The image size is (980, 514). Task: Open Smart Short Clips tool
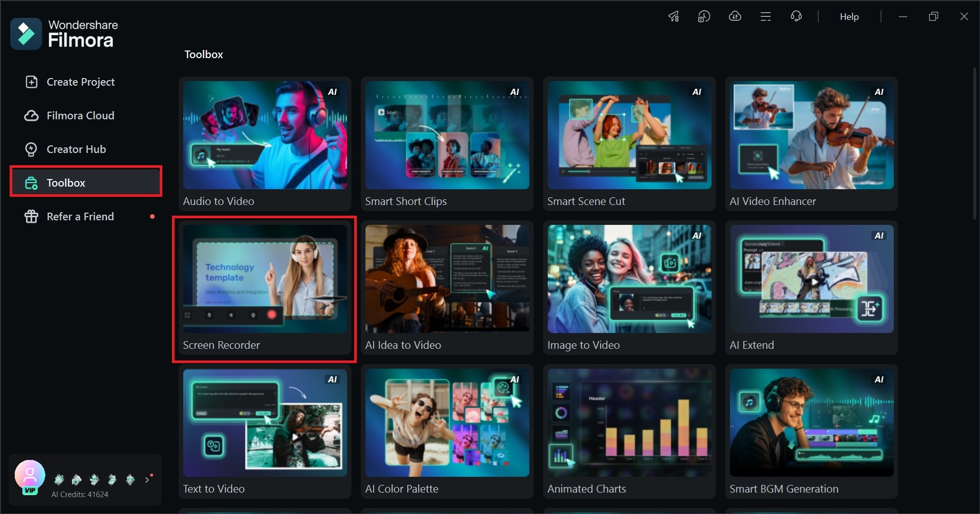click(447, 144)
